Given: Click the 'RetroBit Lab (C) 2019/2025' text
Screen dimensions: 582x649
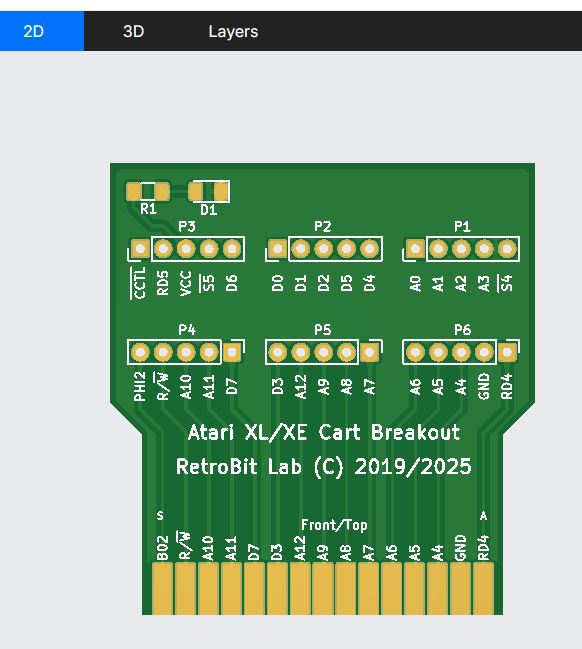Looking at the screenshot, I should (x=324, y=467).
